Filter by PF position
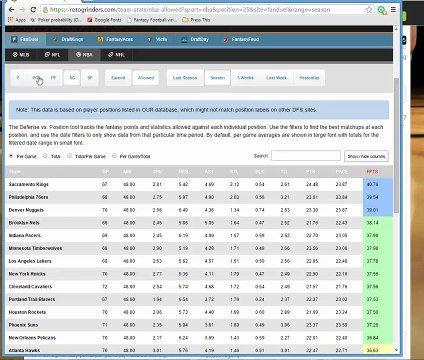 [53, 78]
